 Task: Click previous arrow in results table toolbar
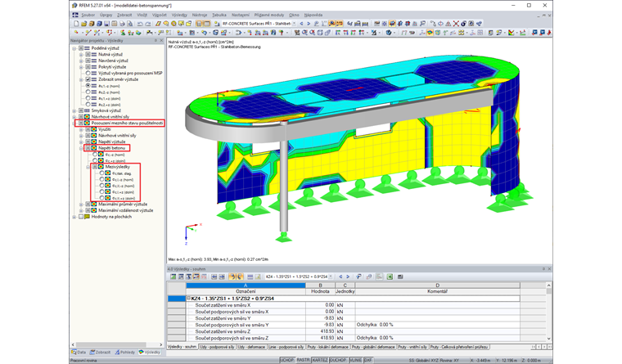(340, 276)
